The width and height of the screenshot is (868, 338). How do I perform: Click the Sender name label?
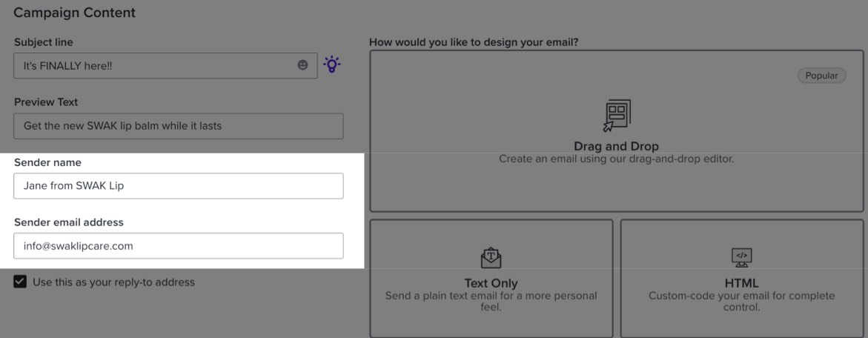[x=47, y=162]
